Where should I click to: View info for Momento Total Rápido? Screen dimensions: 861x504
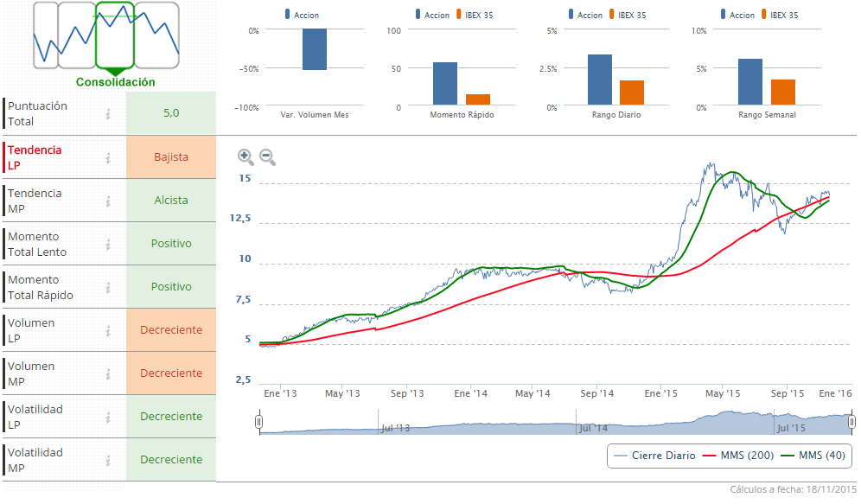click(108, 287)
